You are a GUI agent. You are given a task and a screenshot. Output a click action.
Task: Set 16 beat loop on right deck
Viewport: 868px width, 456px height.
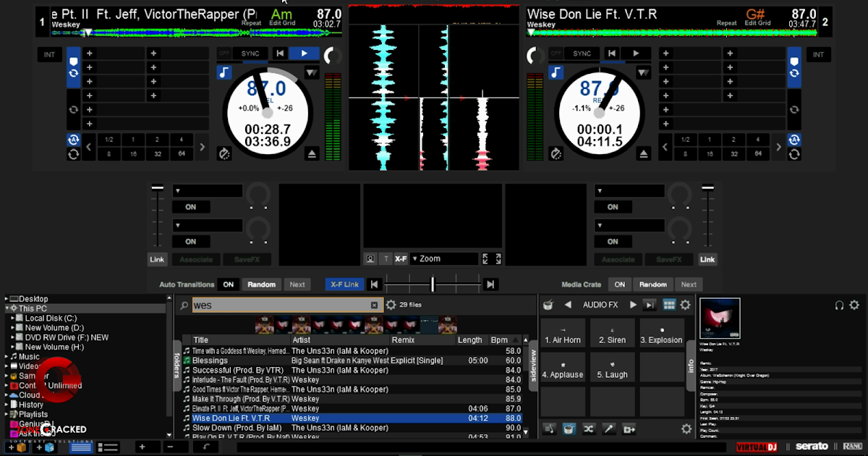pos(710,154)
